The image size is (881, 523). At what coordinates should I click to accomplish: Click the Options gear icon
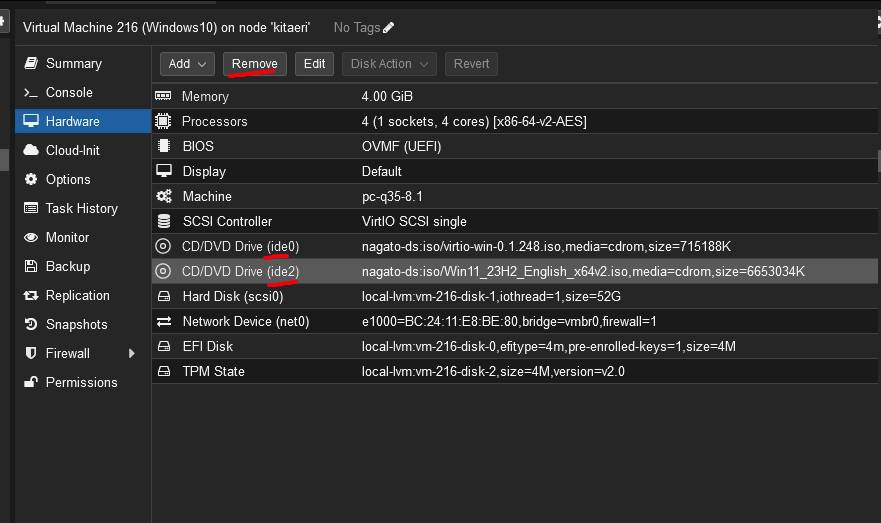(x=30, y=179)
